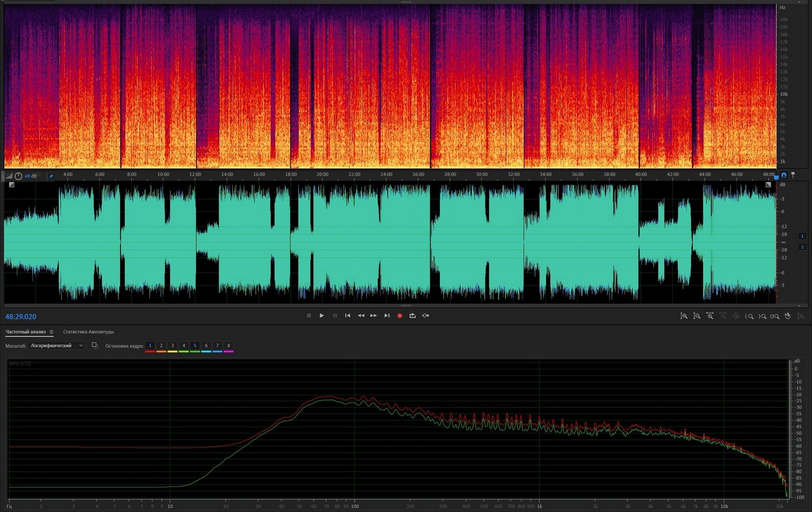Click the 48:29.020 timecode display
Screen dimensions: 812x512
(21, 317)
